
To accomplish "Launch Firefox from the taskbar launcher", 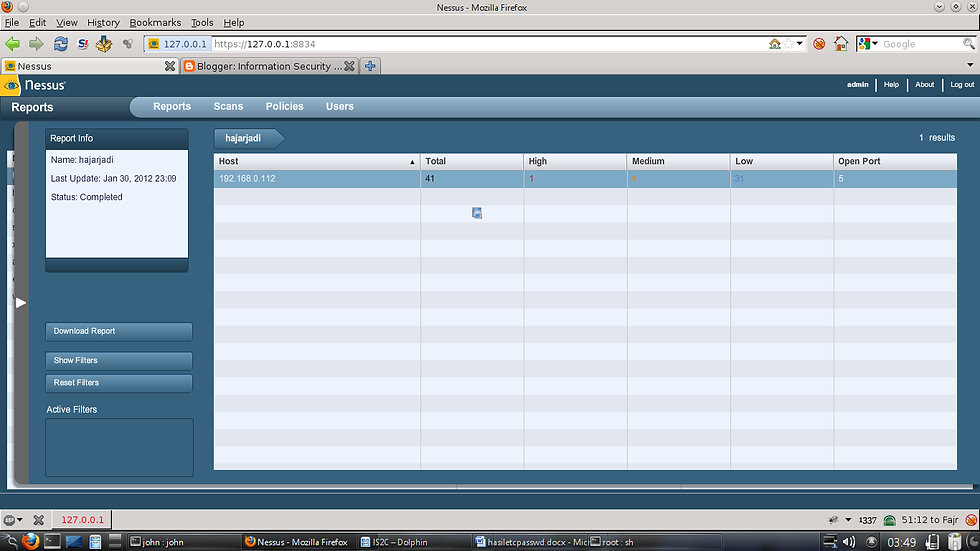I will point(30,542).
